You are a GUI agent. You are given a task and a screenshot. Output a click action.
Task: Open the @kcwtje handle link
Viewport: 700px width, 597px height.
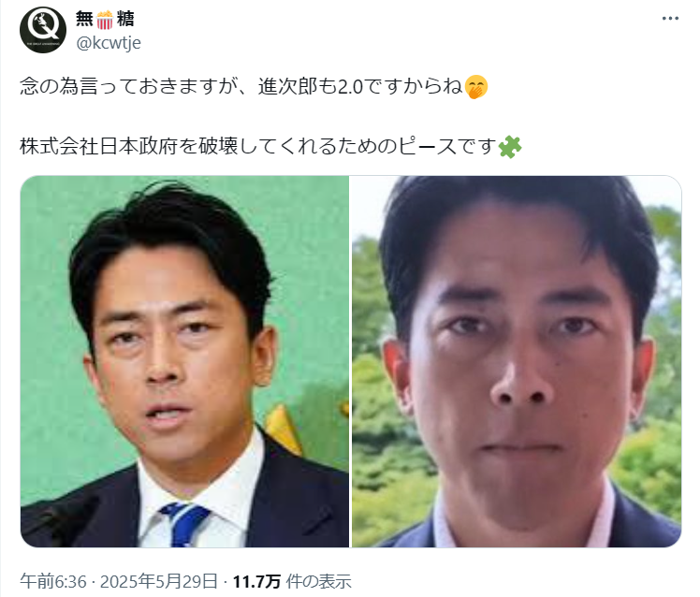click(109, 43)
